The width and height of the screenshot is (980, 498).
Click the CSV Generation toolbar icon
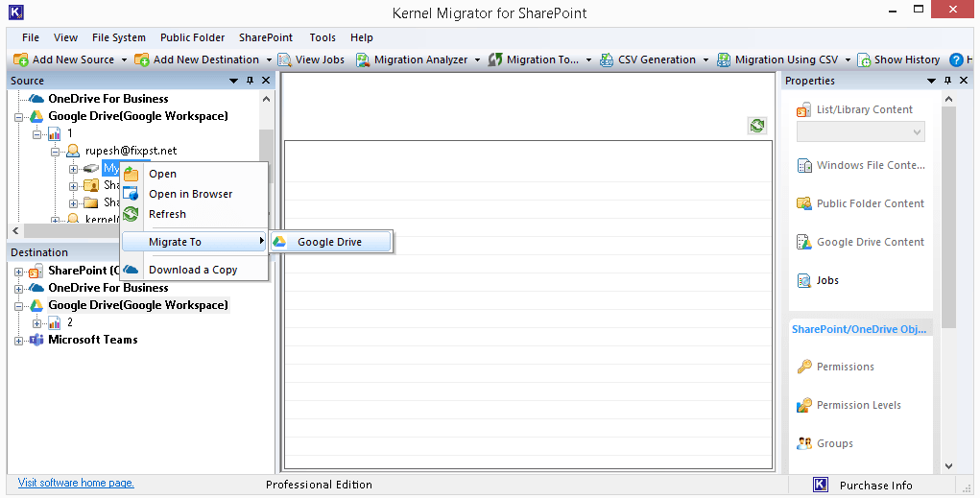click(607, 59)
